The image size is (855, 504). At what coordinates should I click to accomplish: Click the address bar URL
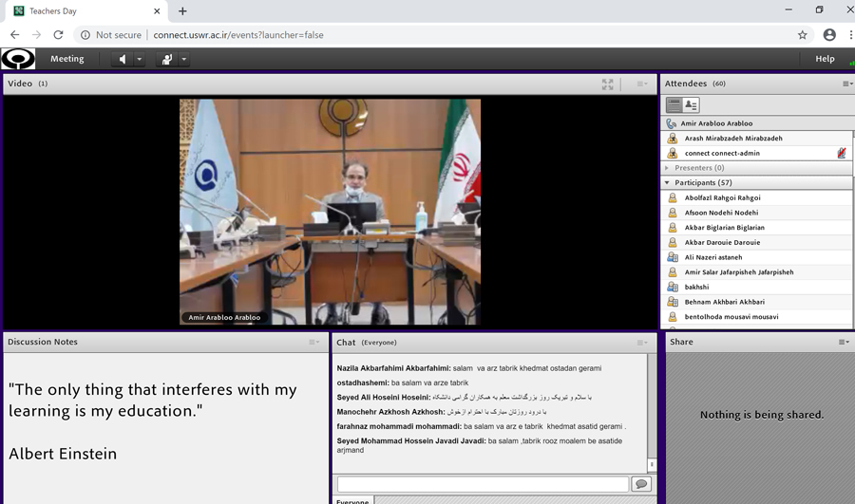point(238,35)
